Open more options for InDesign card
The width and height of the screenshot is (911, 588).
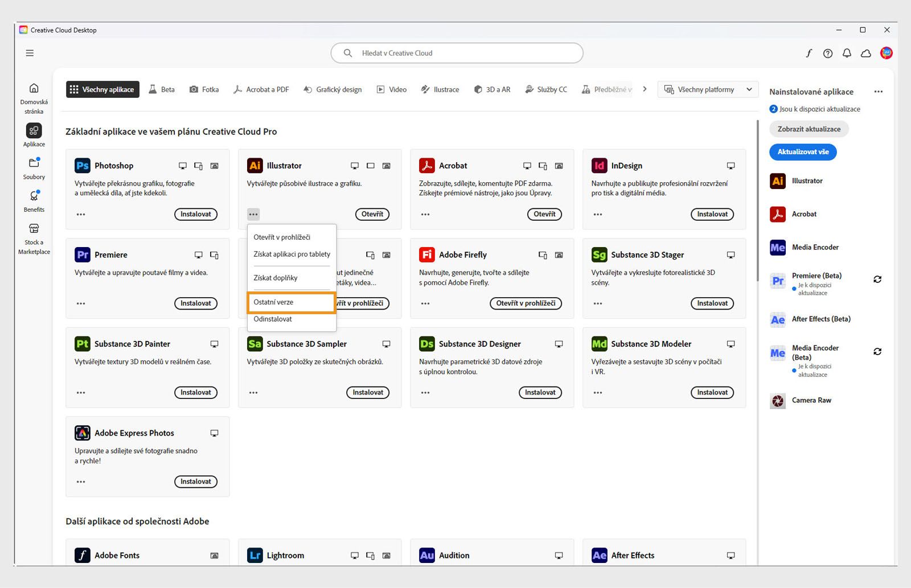(598, 215)
